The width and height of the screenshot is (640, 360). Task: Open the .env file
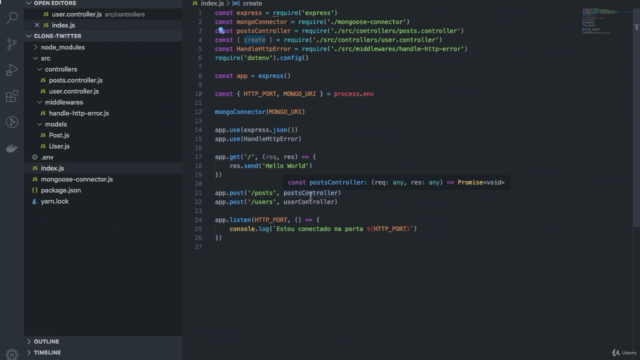coord(47,158)
